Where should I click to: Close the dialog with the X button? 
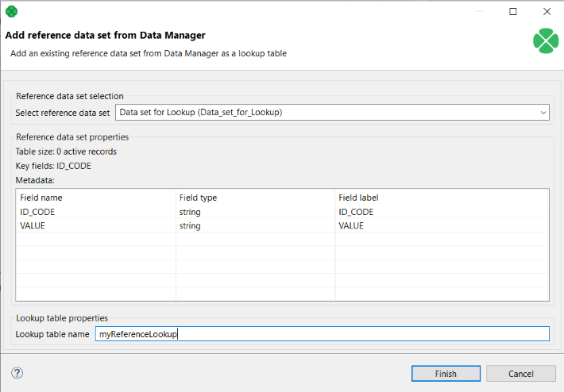pyautogui.click(x=547, y=12)
